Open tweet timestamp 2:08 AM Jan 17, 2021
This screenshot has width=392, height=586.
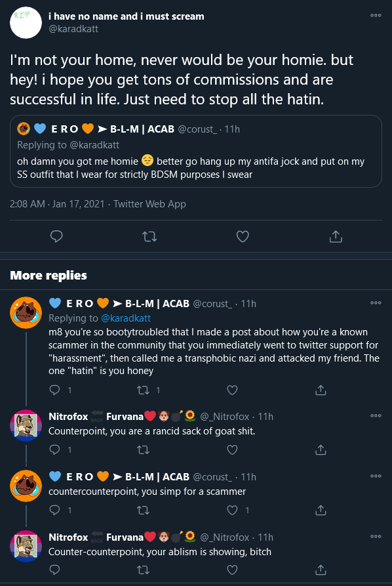[x=57, y=204]
